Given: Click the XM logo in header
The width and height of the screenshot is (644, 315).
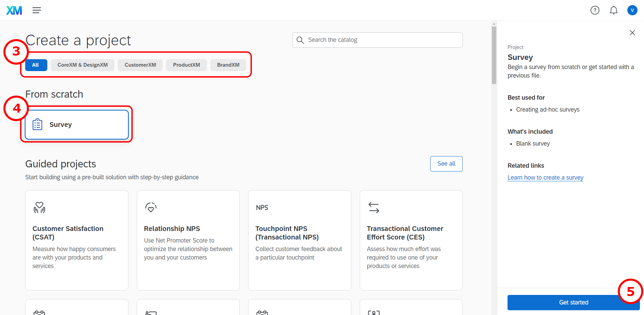Looking at the screenshot, I should [14, 10].
